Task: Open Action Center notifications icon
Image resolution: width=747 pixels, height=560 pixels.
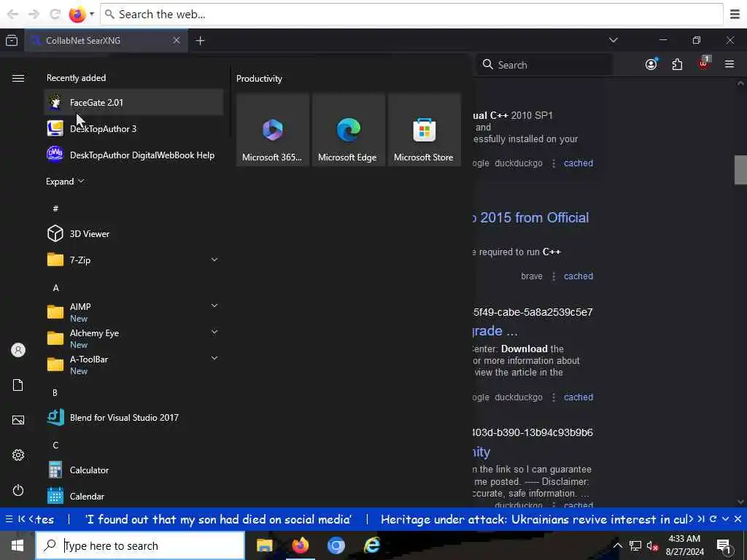Action: click(x=724, y=546)
